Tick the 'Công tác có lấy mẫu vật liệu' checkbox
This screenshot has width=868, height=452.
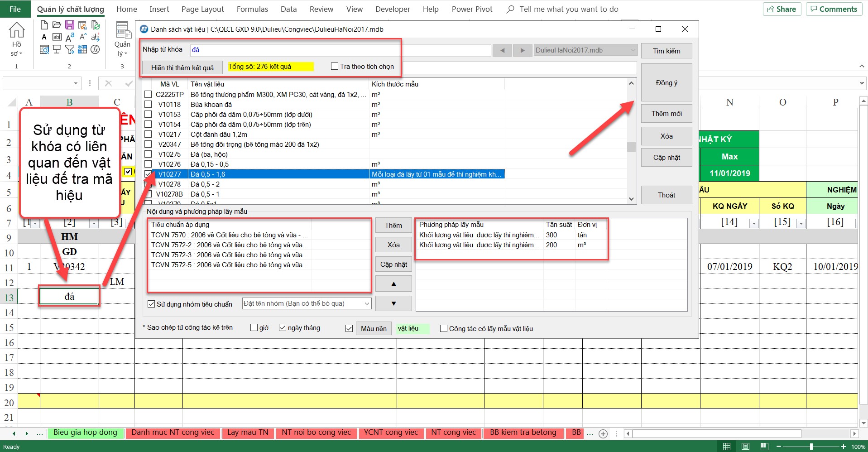pyautogui.click(x=444, y=328)
